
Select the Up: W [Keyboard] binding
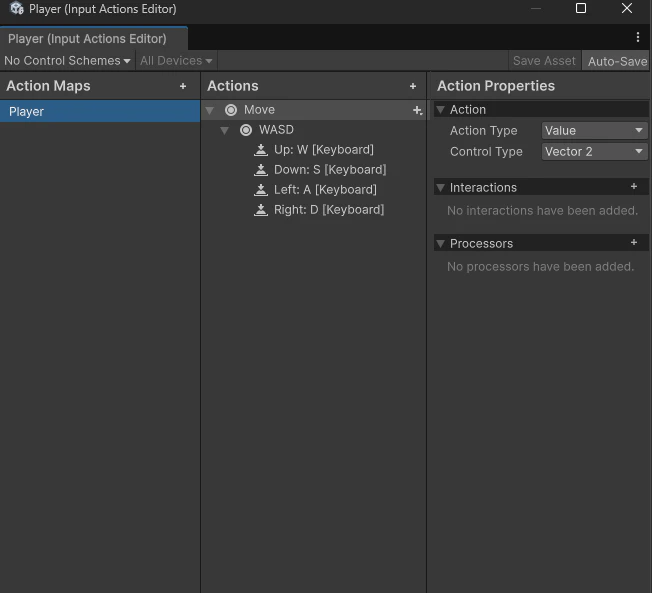(314, 150)
